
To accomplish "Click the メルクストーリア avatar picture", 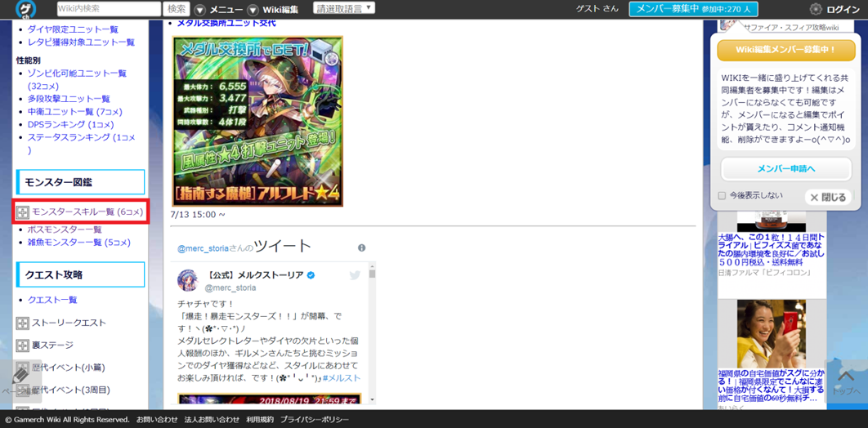I will point(188,280).
